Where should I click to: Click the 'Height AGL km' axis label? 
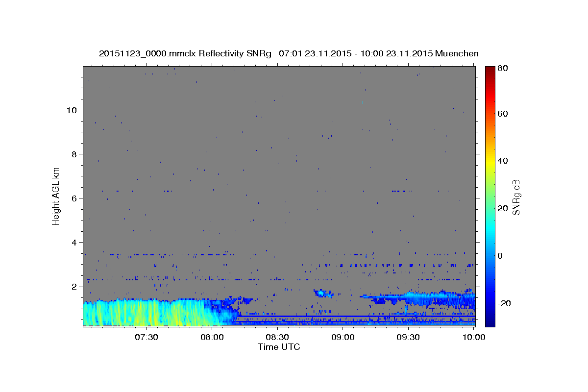point(56,196)
